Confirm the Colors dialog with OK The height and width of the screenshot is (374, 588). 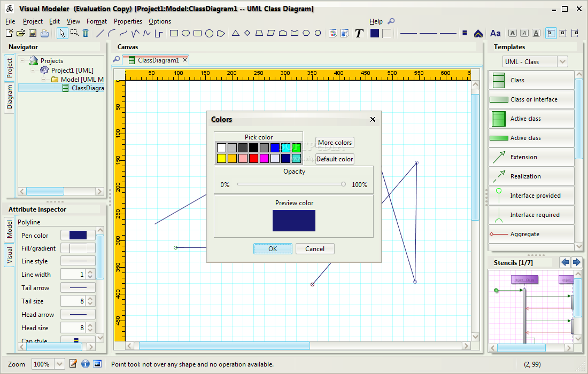coord(273,249)
